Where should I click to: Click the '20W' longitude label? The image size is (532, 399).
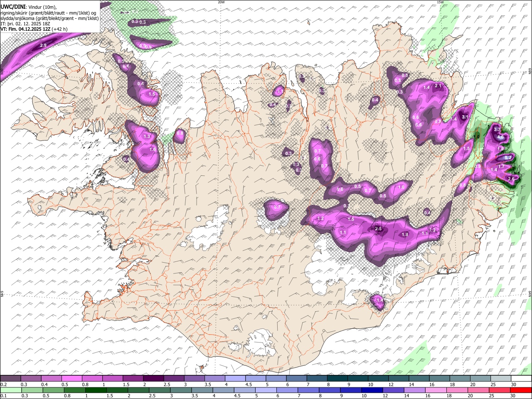pos(221,2)
